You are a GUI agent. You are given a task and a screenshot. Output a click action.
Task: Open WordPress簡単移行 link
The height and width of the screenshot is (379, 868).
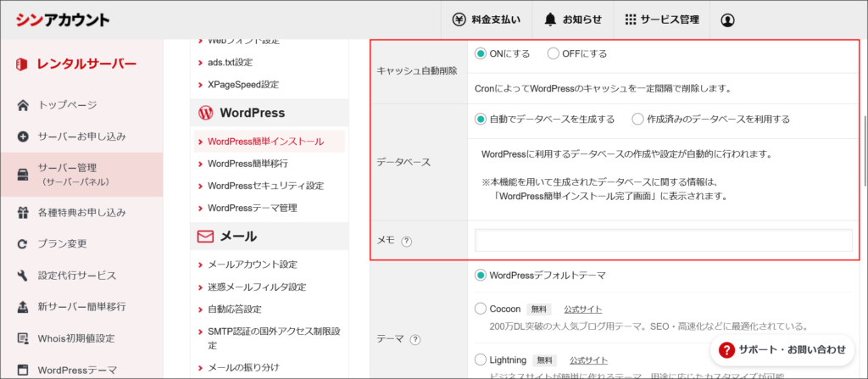click(x=248, y=164)
